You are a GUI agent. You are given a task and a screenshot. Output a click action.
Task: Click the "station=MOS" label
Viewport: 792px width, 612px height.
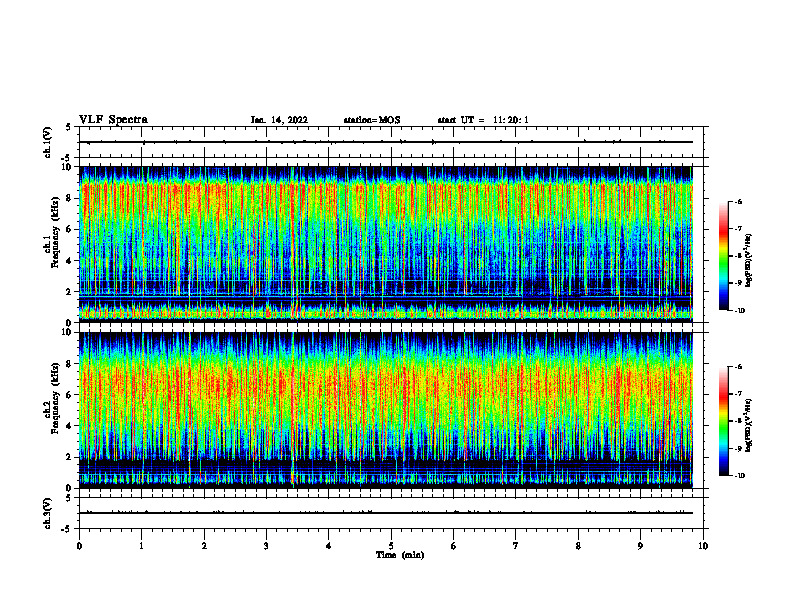372,120
